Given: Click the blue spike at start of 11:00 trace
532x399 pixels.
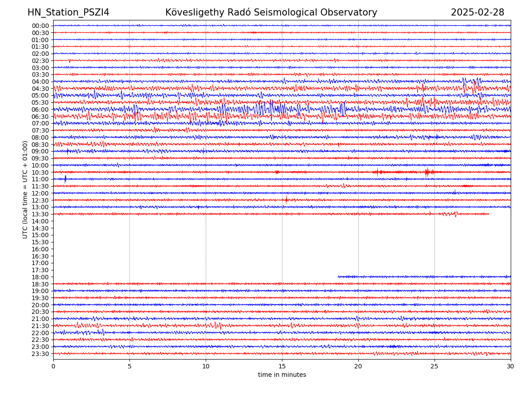Looking at the screenshot, I should click(x=65, y=179).
